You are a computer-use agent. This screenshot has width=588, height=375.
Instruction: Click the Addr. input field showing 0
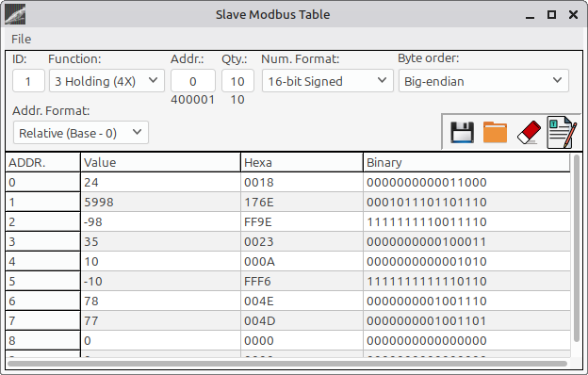click(x=193, y=81)
